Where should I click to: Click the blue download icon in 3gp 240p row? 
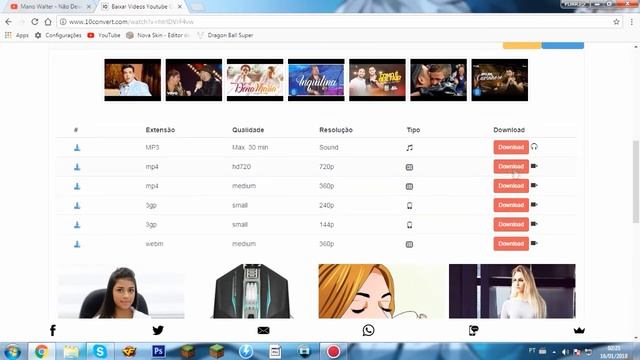[77, 205]
